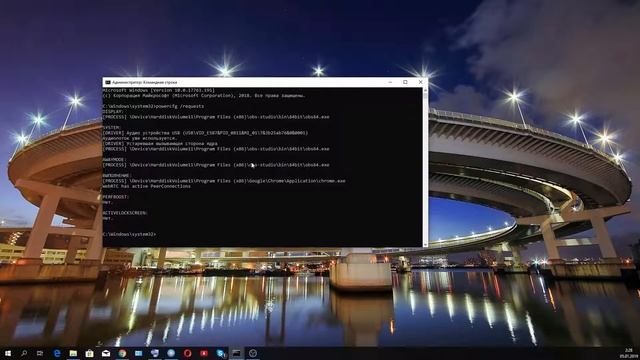
Task: Click the [DRIVER] USB audio device line
Action: click(x=205, y=133)
